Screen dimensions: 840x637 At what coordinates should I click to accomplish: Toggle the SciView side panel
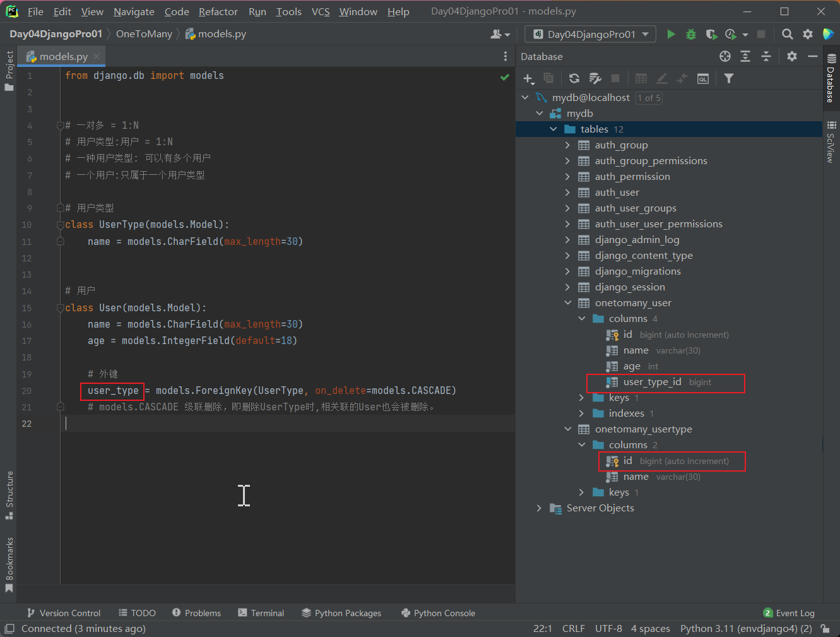click(x=831, y=141)
